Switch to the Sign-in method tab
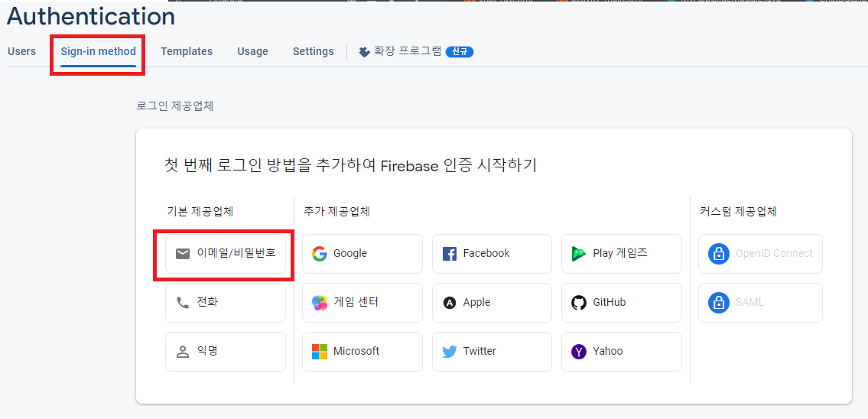 point(99,51)
